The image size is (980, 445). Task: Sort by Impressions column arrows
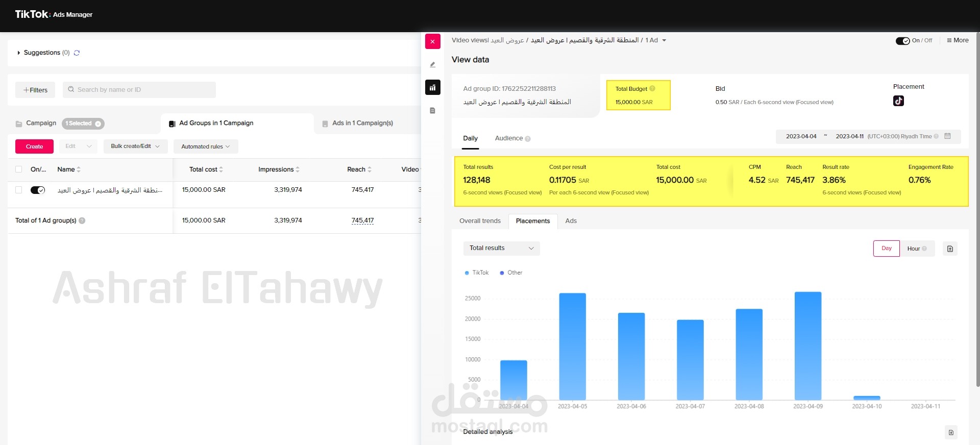click(298, 169)
